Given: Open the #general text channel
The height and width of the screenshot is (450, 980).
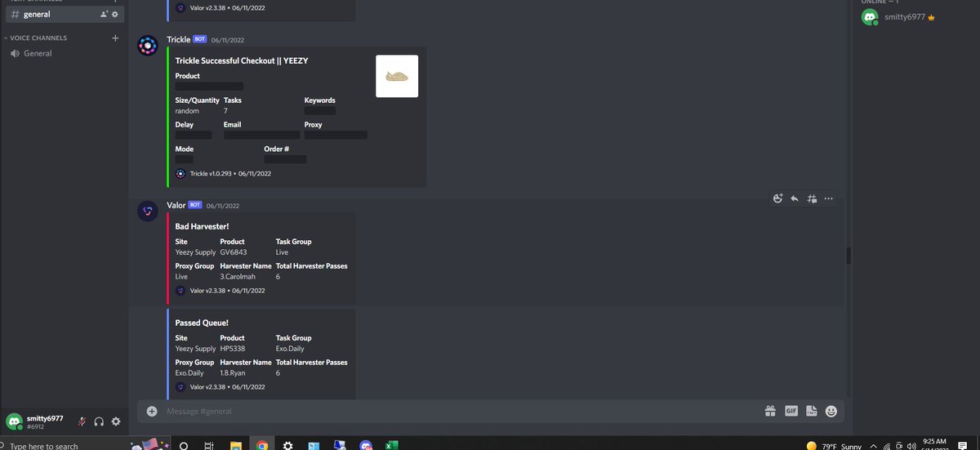Looking at the screenshot, I should pos(63,14).
